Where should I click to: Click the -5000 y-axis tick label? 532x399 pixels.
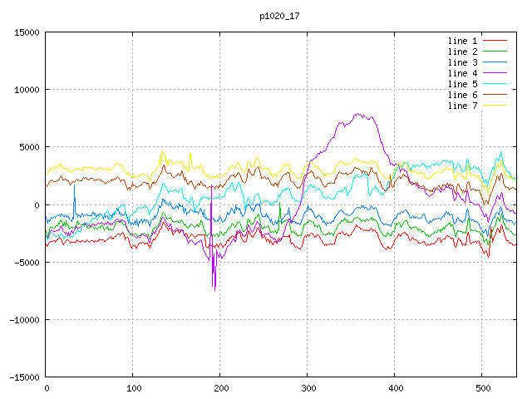(x=26, y=262)
